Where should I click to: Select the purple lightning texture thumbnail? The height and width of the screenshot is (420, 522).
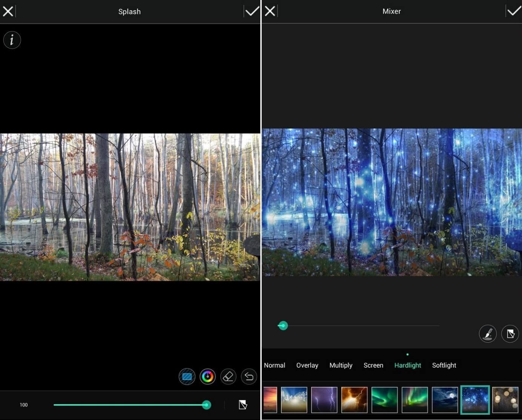click(x=324, y=400)
